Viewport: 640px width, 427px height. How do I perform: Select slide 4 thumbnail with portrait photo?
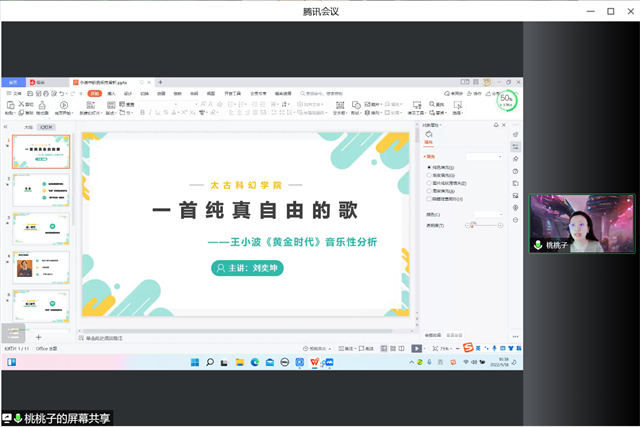tap(41, 267)
